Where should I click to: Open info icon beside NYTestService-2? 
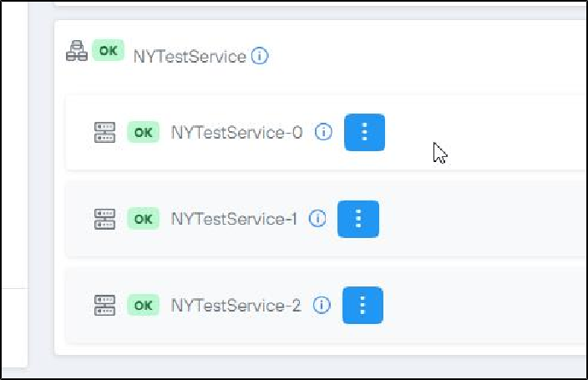point(322,305)
